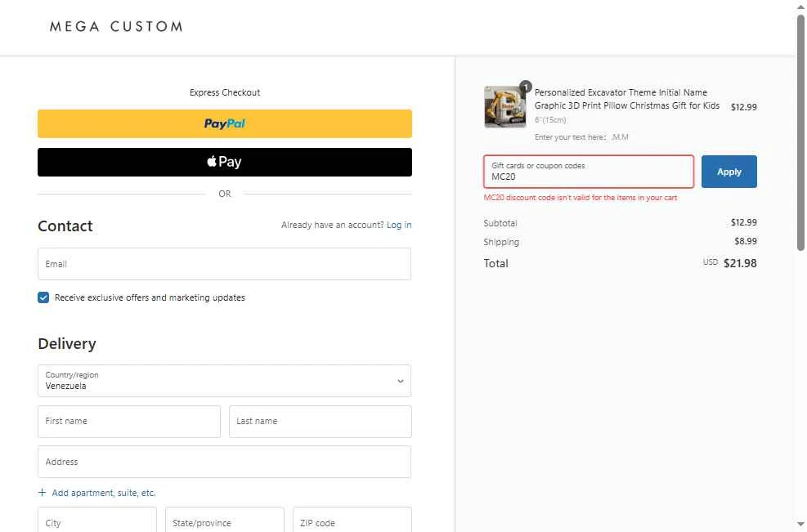Screen dimensions: 807x532
Task: Click the plus icon for apartment
Action: tap(43, 493)
